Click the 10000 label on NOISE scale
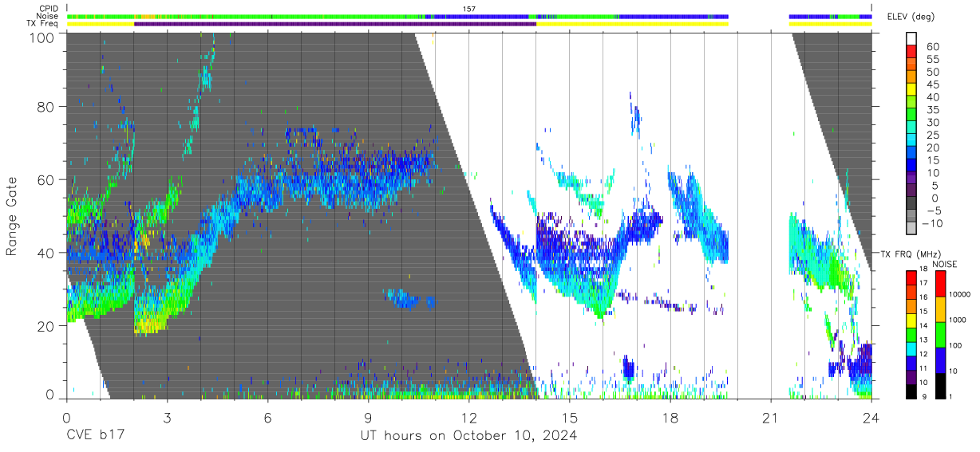This screenshot has width=980, height=452. [x=961, y=295]
